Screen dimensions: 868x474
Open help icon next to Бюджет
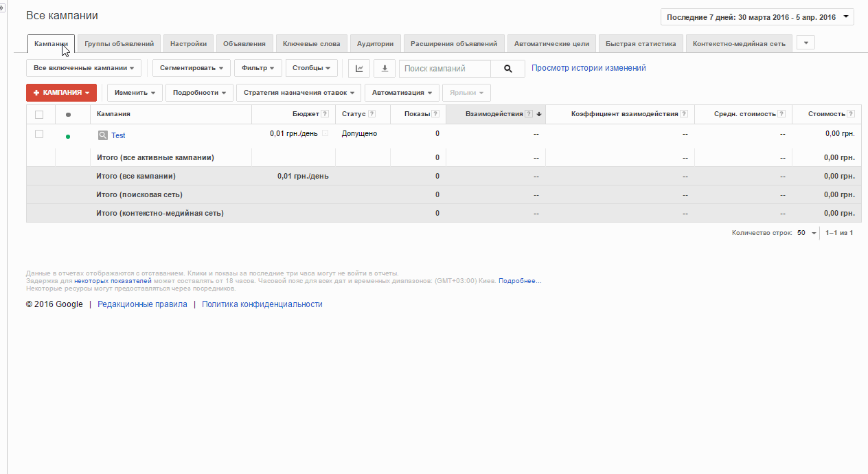[x=325, y=114]
